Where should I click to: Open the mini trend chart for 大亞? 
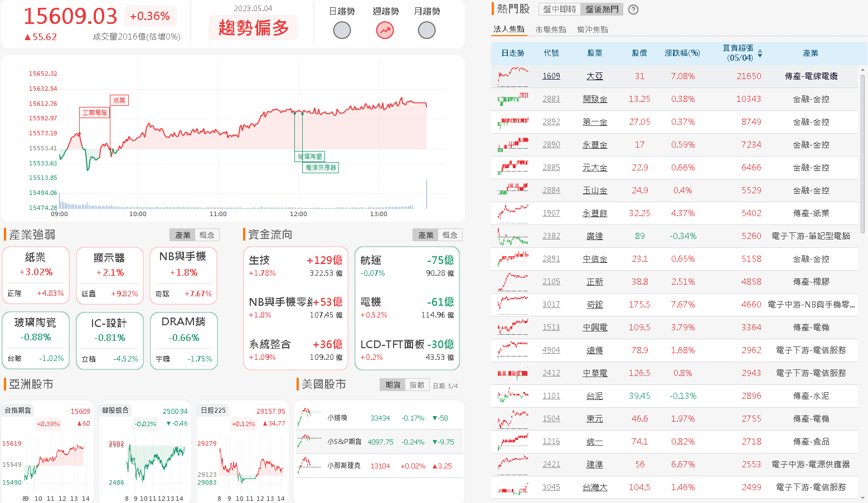coord(513,76)
